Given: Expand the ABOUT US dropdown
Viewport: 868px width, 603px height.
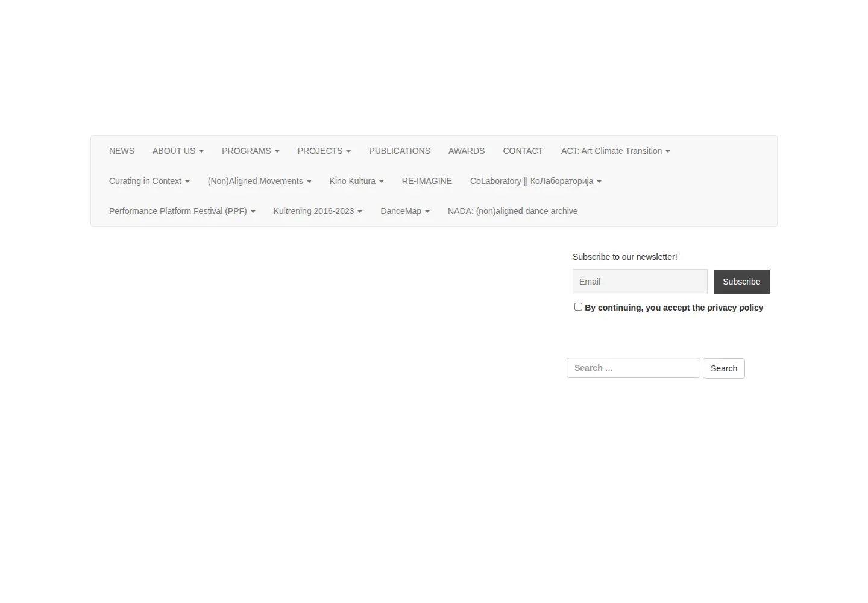Looking at the screenshot, I should 178,151.
